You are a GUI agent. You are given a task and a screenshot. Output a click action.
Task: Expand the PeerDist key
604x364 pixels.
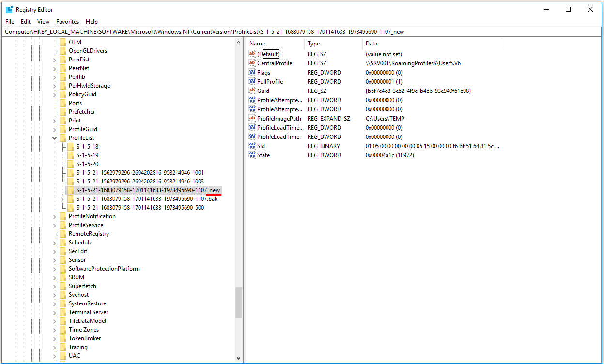point(54,60)
